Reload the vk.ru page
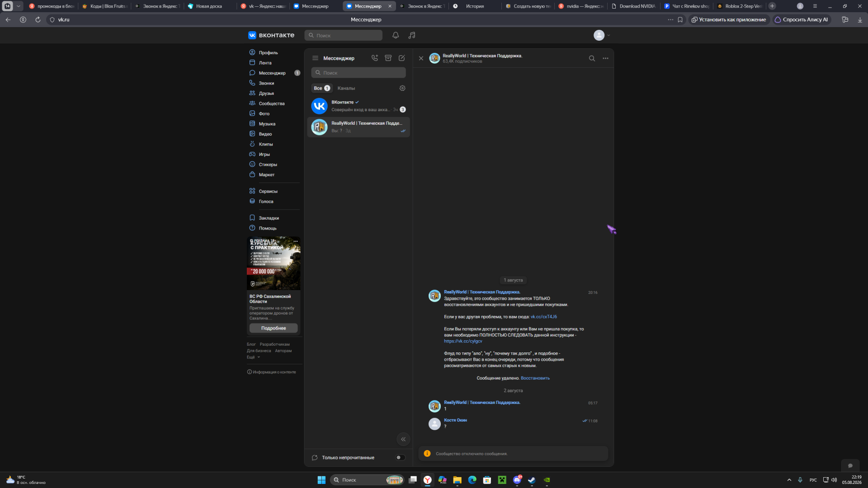 [x=38, y=20]
